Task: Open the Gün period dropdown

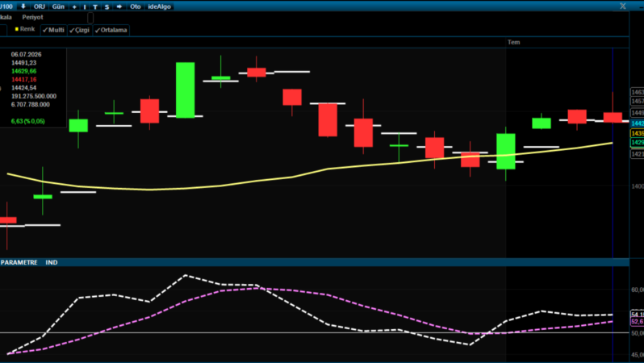Action: (58, 6)
